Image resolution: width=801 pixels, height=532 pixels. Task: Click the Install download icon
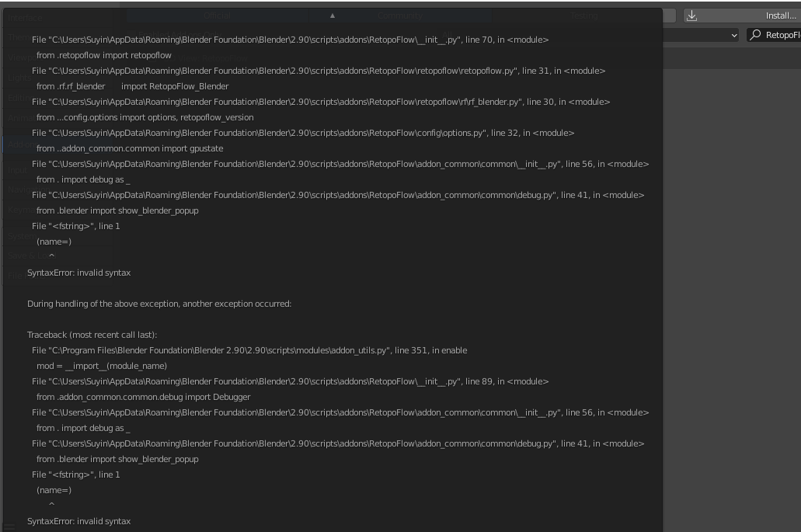(692, 15)
